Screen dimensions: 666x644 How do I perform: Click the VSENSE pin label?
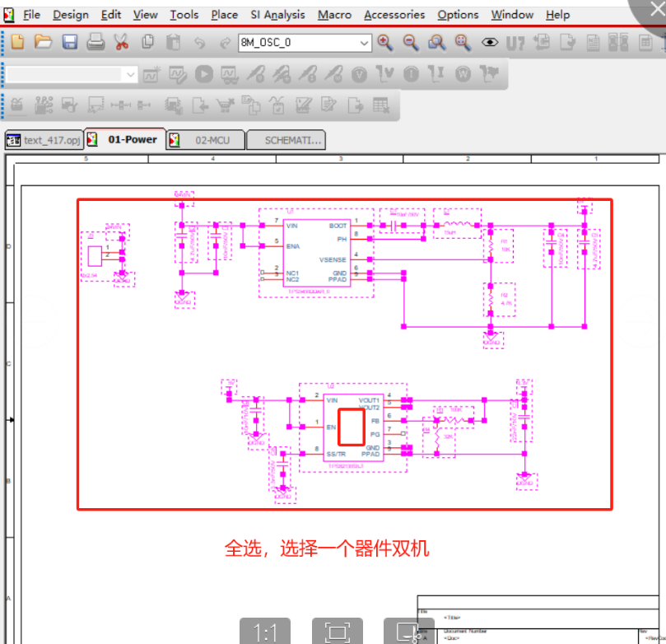pos(333,259)
